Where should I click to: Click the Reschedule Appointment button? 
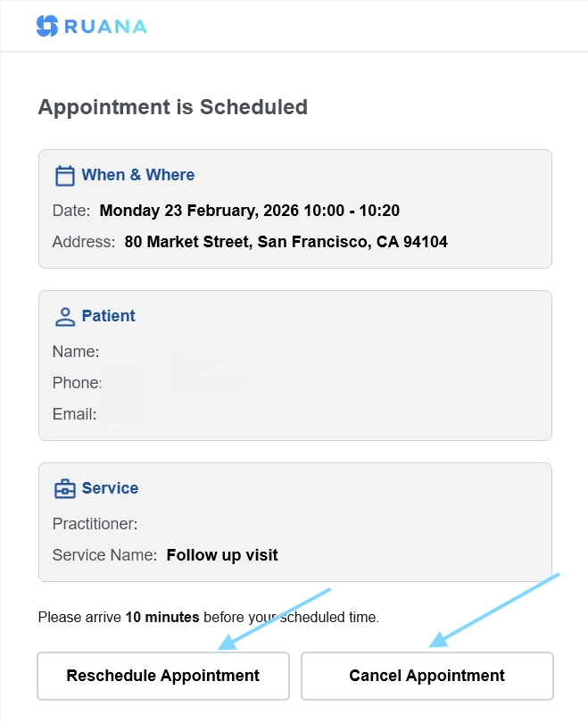tap(162, 676)
